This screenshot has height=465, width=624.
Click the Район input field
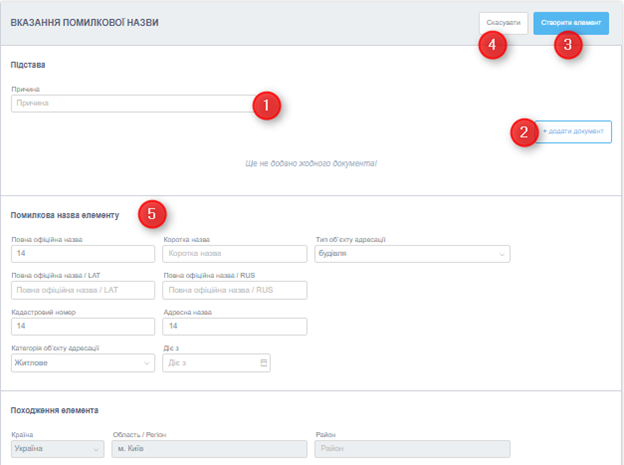[412, 449]
